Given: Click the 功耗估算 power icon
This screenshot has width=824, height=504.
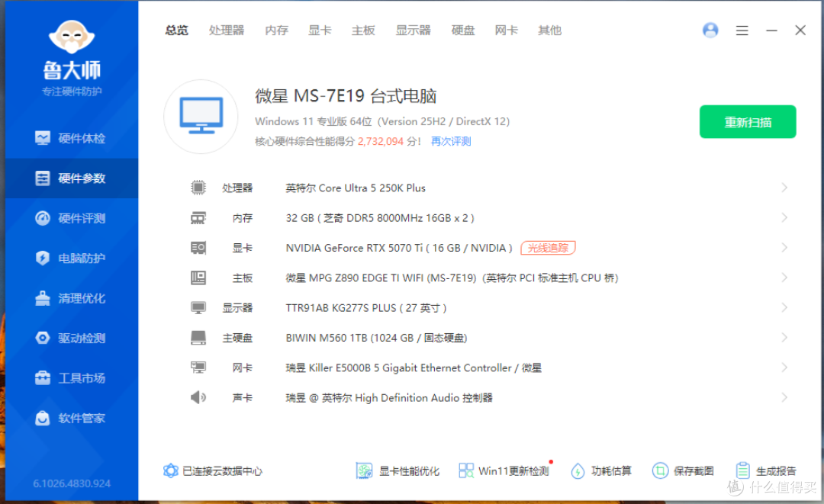Looking at the screenshot, I should [x=578, y=470].
